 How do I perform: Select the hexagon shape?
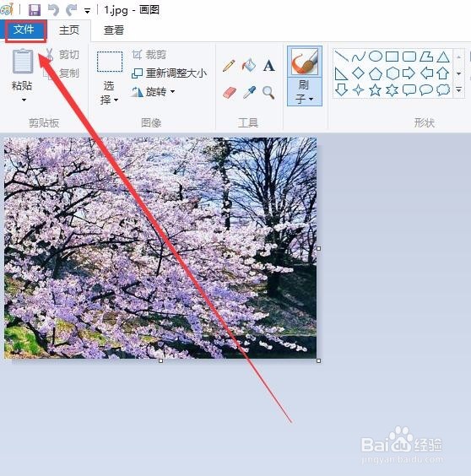[x=392, y=73]
